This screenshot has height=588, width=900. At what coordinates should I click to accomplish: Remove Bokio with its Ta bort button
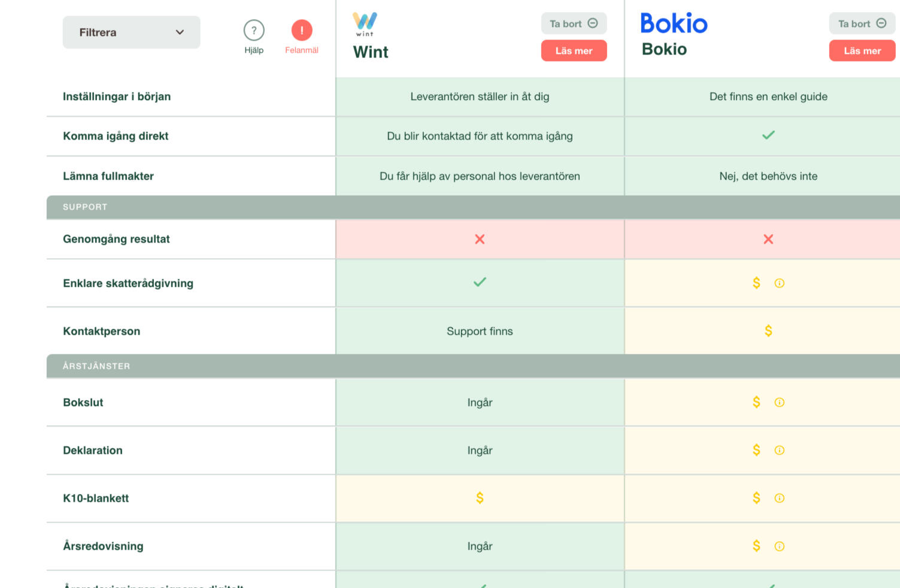tap(862, 24)
